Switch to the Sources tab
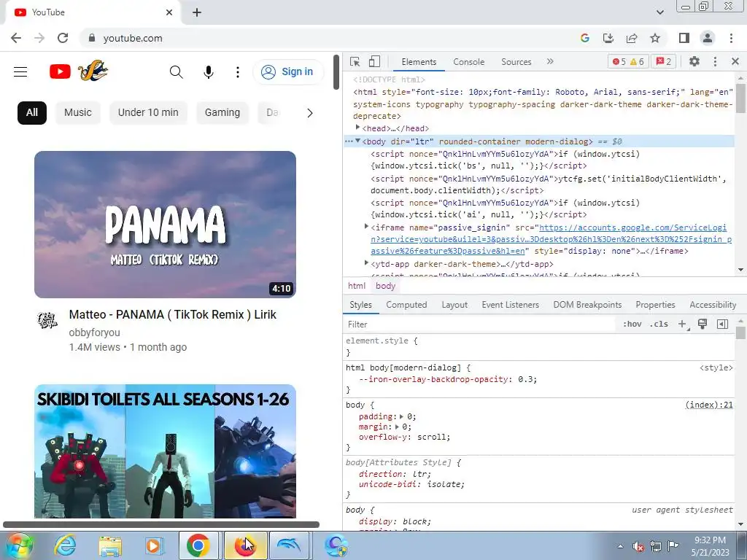This screenshot has height=560, width=747. 516,62
